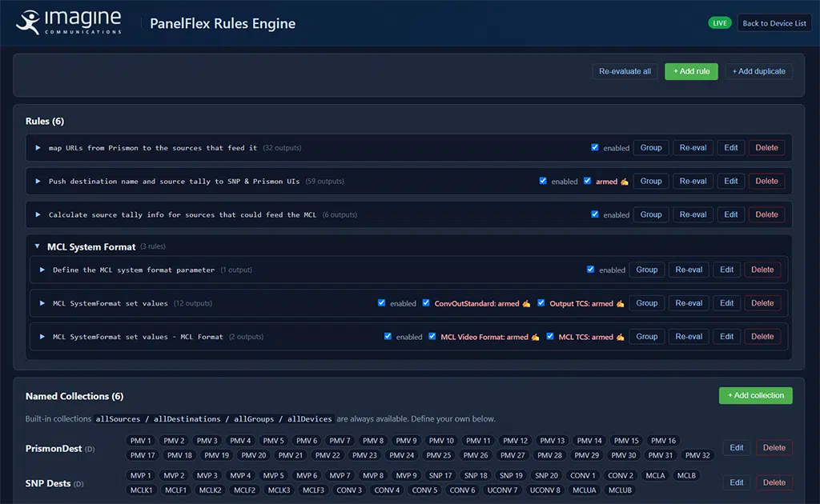Click Group on the map URLs rule
The width and height of the screenshot is (820, 504).
pyautogui.click(x=651, y=148)
